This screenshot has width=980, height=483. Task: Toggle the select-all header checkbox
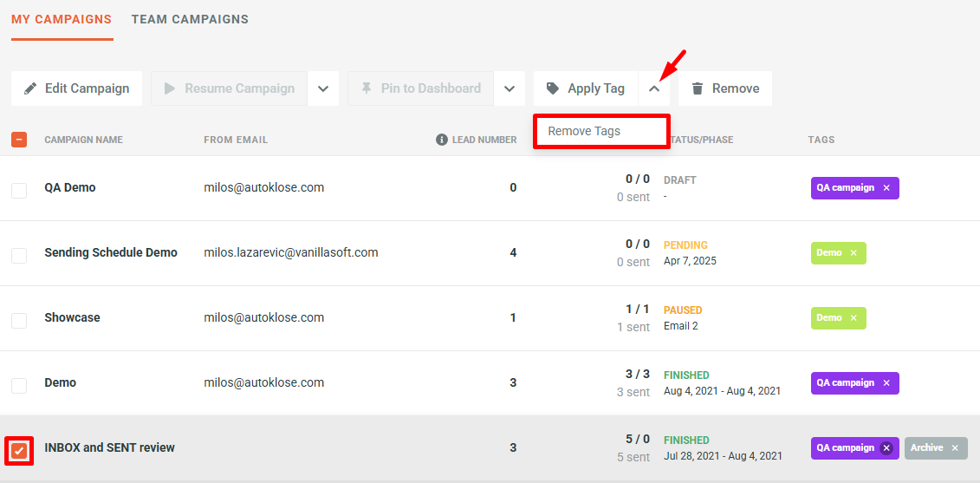pos(19,140)
